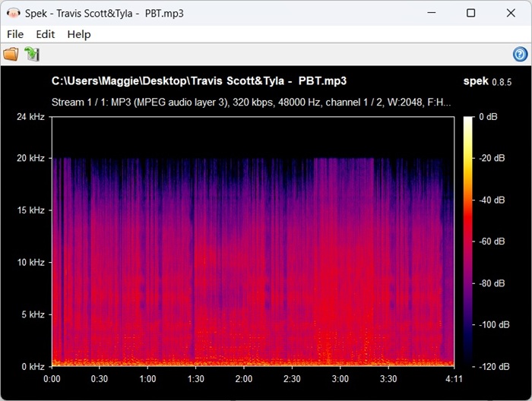Click the -120 dB scale label
The height and width of the screenshot is (401, 532).
pos(494,367)
